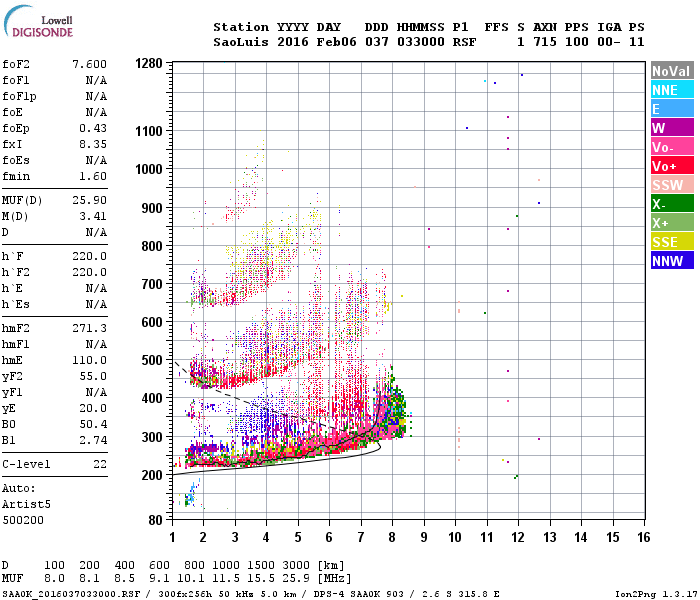Screen dimensions: 700x600
Task: Click the PPS value 100
Action: pyautogui.click(x=577, y=42)
